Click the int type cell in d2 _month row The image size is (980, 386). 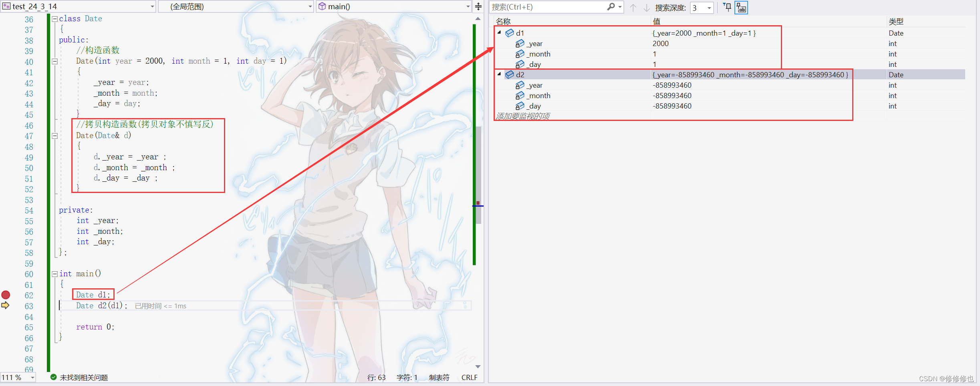click(x=892, y=96)
